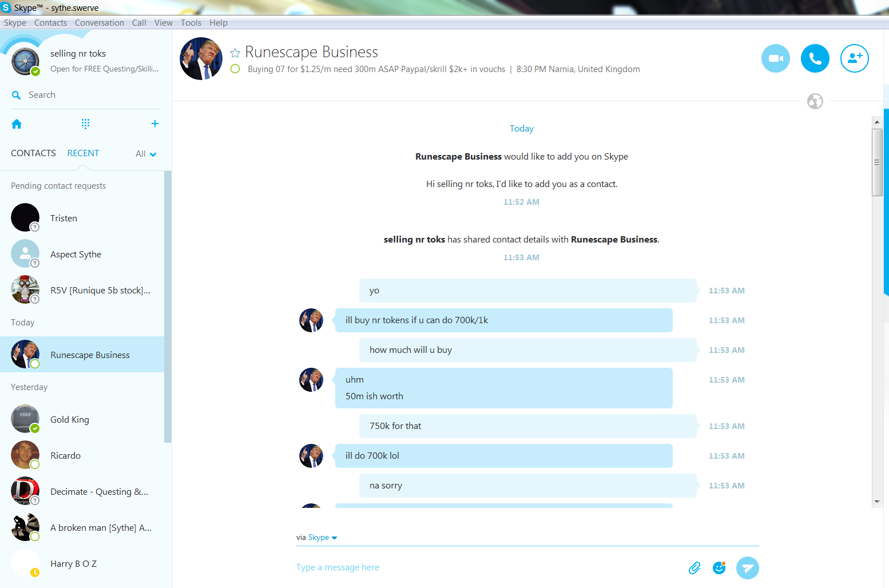Click sender avatar beside 'ill buy nr tokens' message

coord(311,320)
